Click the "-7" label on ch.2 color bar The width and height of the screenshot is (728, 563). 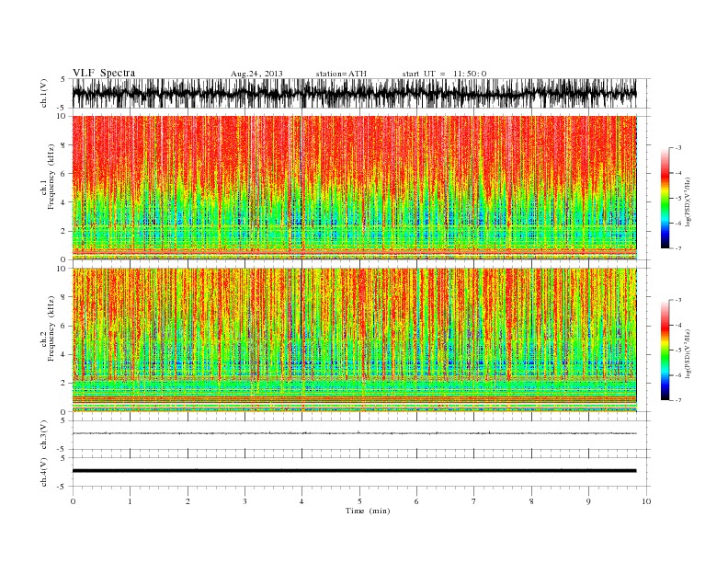coord(678,400)
